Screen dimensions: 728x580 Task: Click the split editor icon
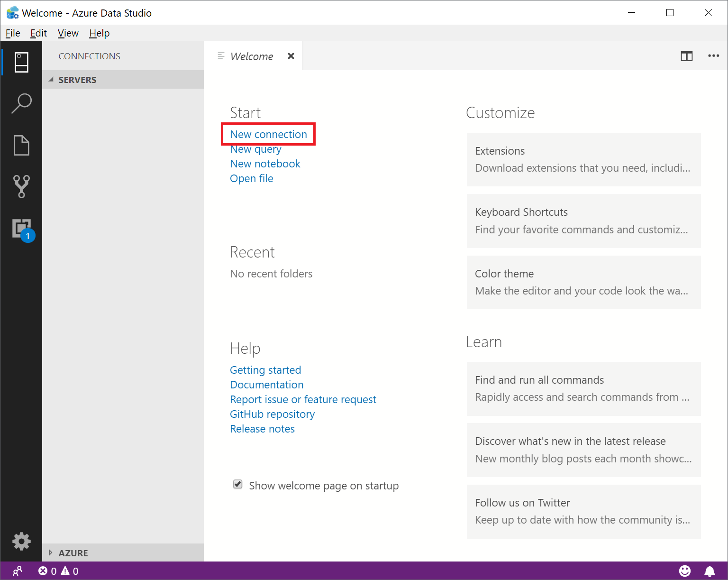pos(686,56)
